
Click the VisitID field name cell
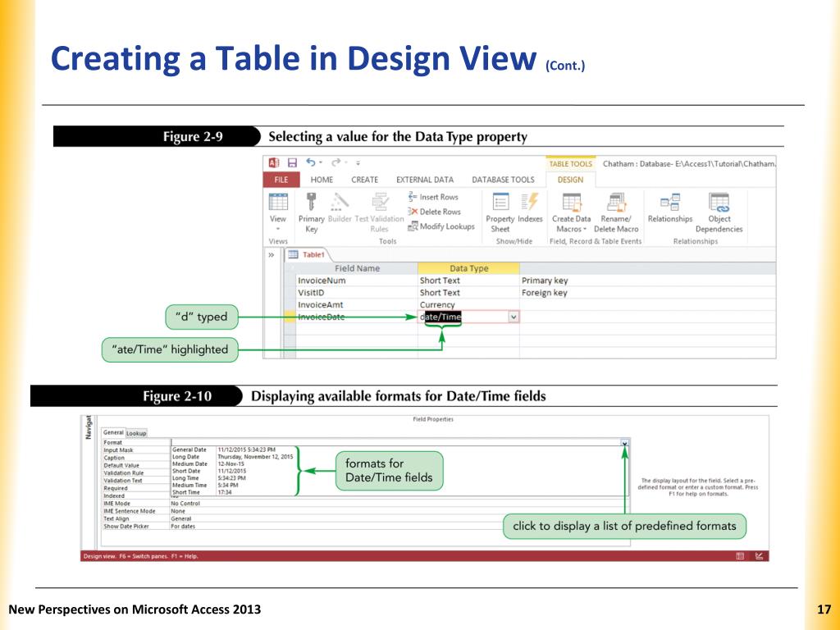(x=356, y=293)
